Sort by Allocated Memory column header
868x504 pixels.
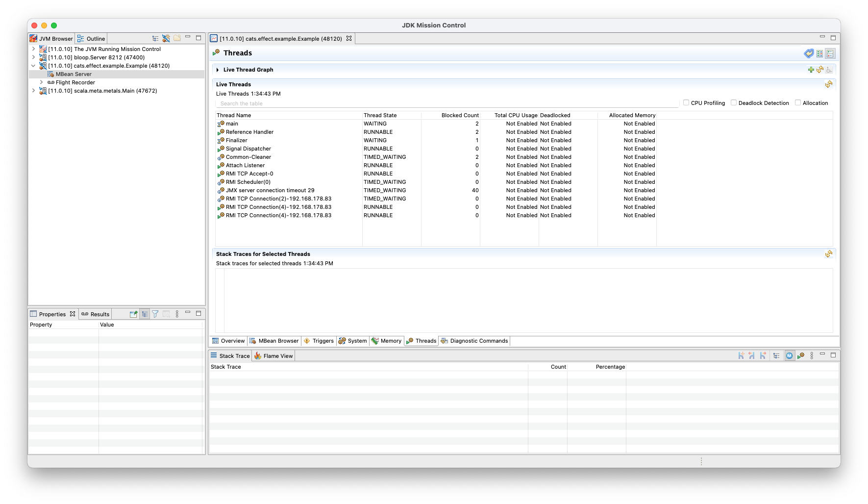pos(627,115)
